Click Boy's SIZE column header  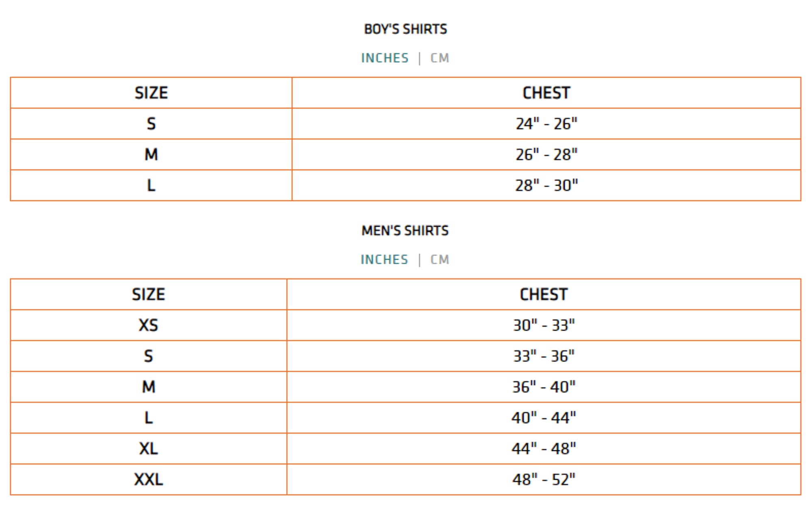151,93
